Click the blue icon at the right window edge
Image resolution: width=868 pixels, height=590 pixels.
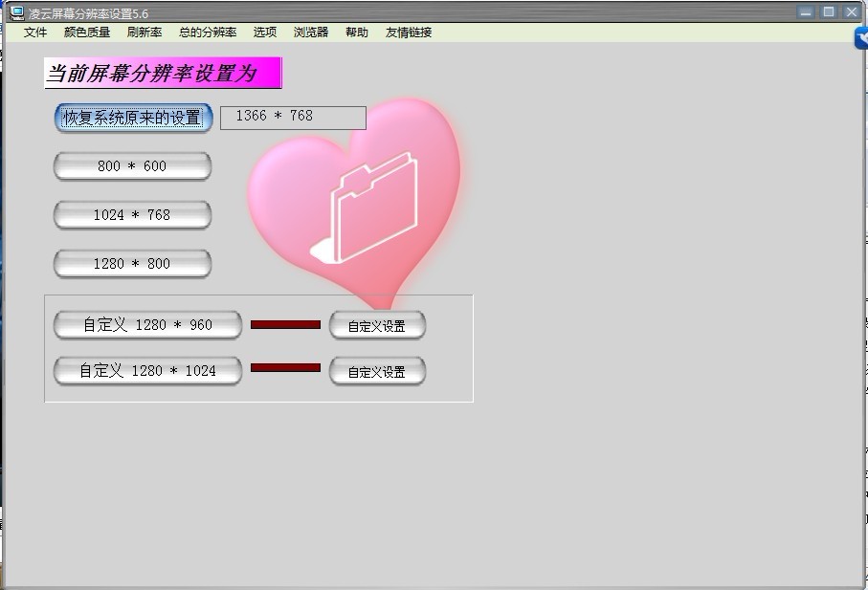(x=860, y=37)
